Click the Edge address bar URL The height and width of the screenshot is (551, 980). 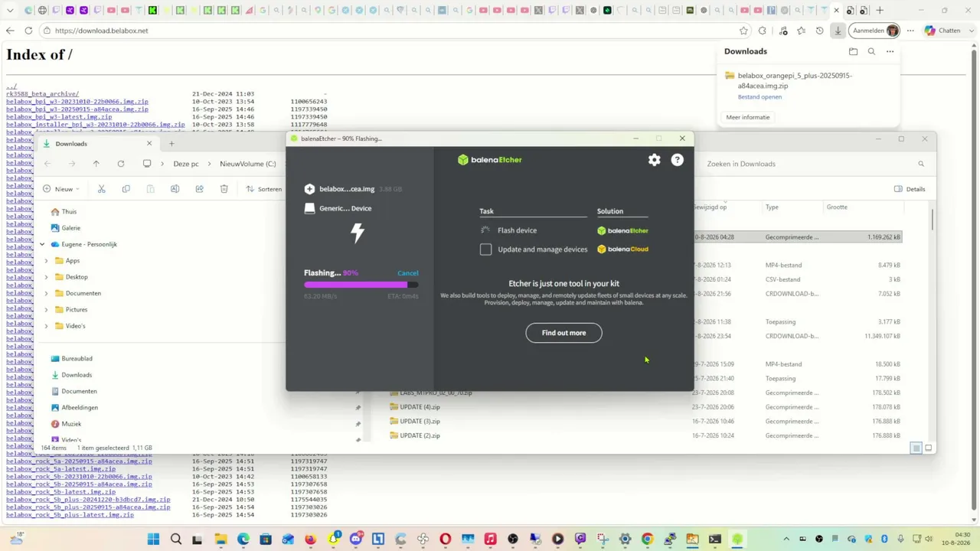[101, 31]
